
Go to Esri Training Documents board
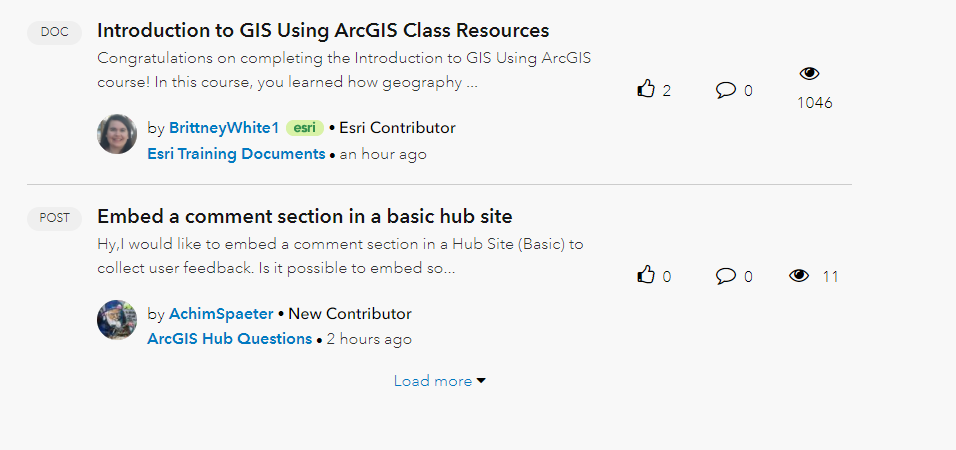[x=236, y=154]
